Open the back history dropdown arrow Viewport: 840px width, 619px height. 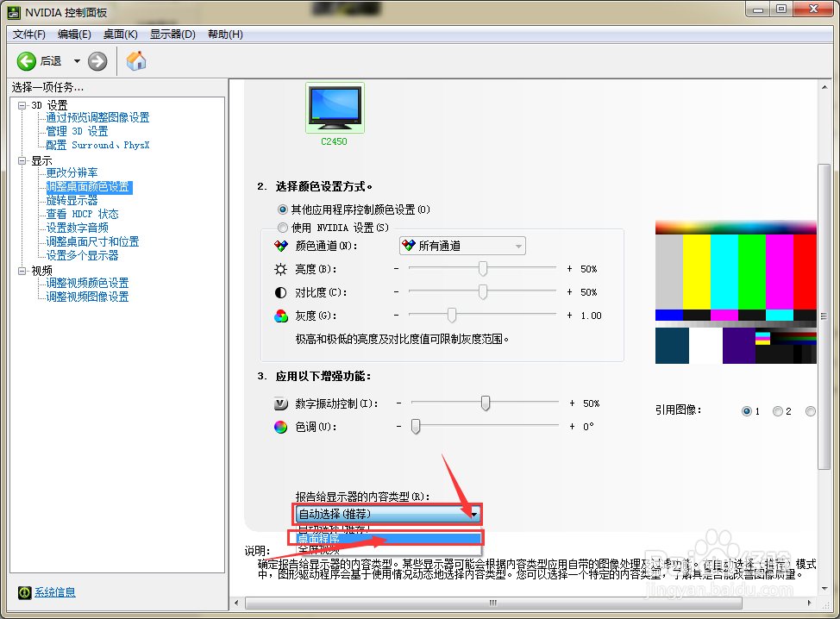[77, 61]
